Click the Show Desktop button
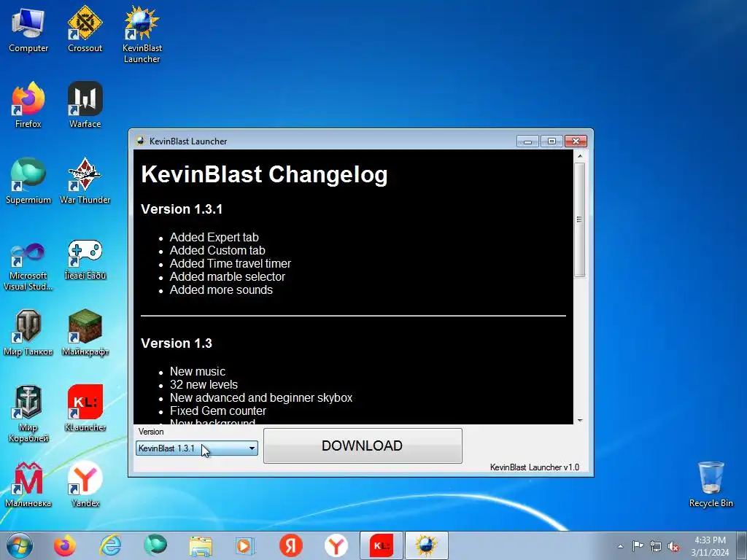Screen dimensions: 747x560 (x=741, y=545)
